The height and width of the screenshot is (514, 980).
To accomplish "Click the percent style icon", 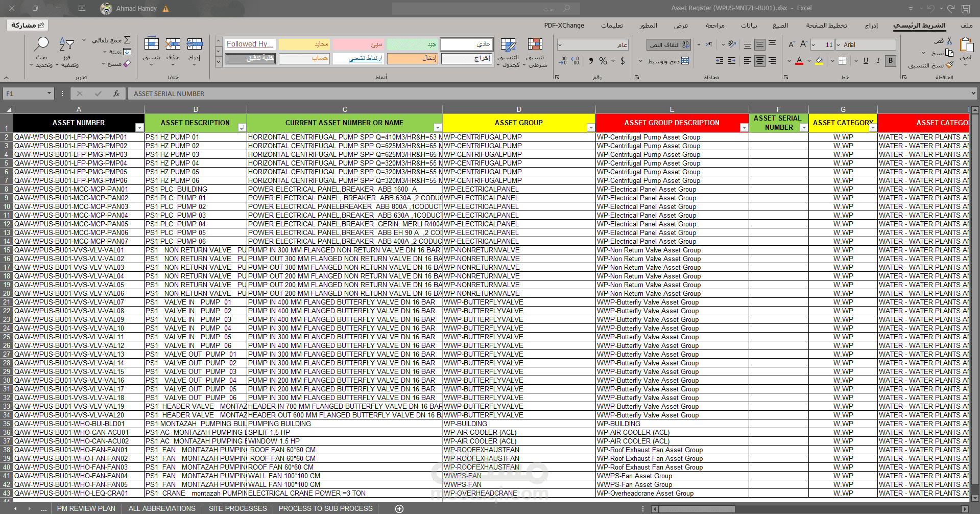I will click(x=603, y=61).
